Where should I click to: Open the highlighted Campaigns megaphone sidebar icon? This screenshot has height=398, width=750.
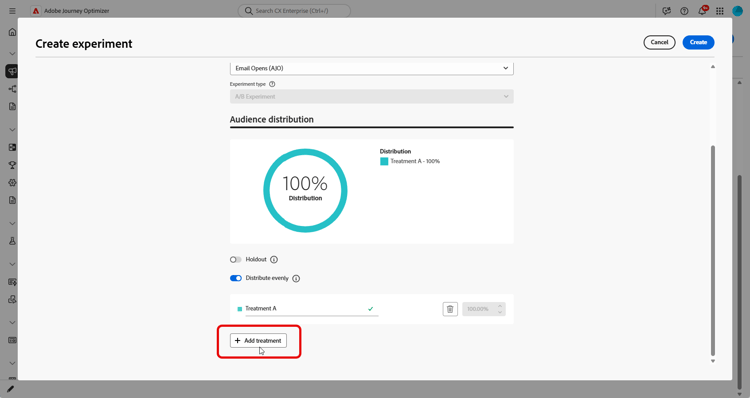pos(12,71)
